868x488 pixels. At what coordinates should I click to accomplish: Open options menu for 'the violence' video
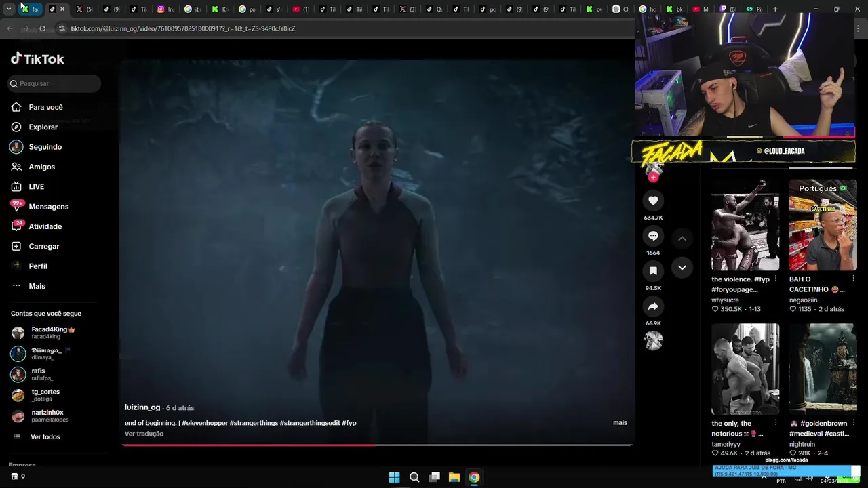tap(776, 279)
